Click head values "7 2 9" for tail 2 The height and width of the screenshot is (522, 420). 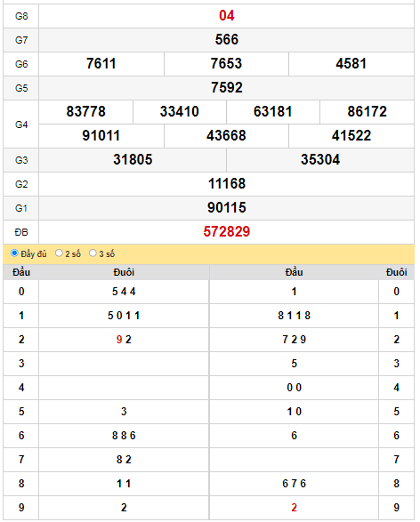pyautogui.click(x=295, y=340)
